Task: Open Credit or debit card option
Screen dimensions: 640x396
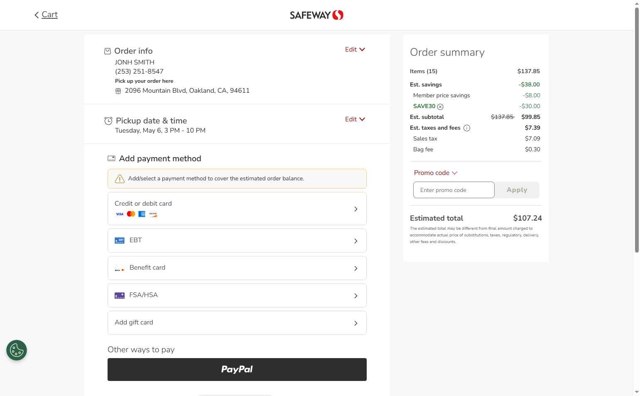Action: (x=237, y=209)
